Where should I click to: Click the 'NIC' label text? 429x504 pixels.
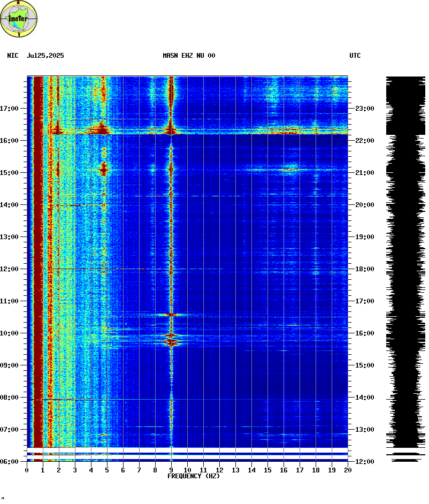13,56
